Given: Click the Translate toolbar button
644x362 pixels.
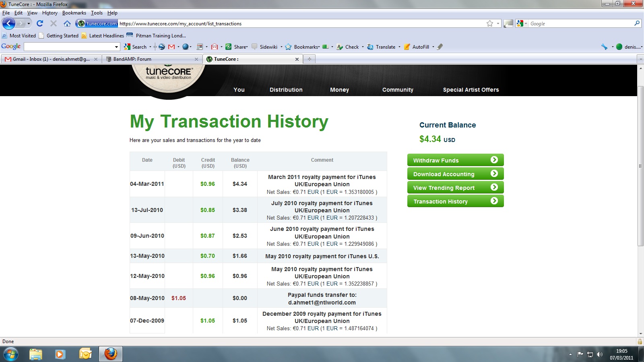Looking at the screenshot, I should pyautogui.click(x=381, y=47).
